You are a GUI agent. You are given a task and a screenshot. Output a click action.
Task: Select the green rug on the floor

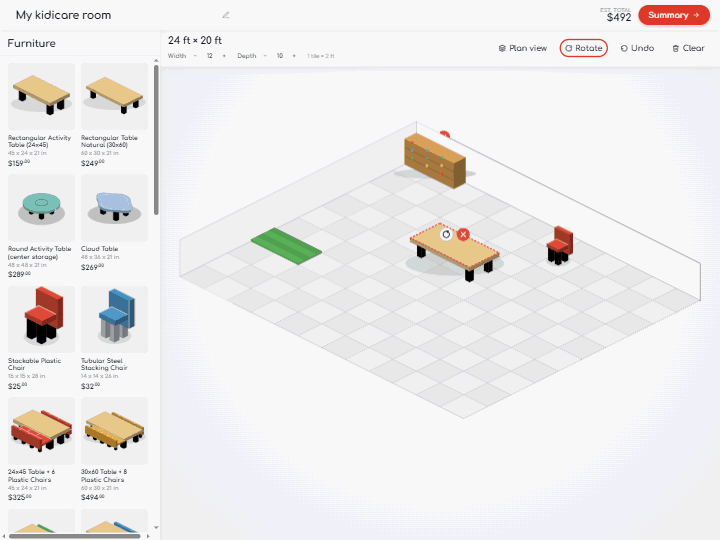click(x=287, y=246)
